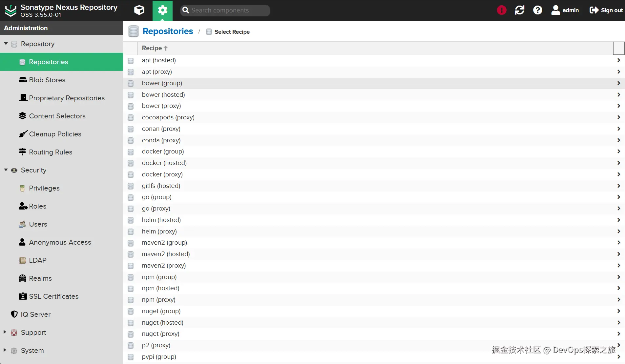
Task: Select the gitlfs (hosted) recipe
Action: (x=374, y=186)
